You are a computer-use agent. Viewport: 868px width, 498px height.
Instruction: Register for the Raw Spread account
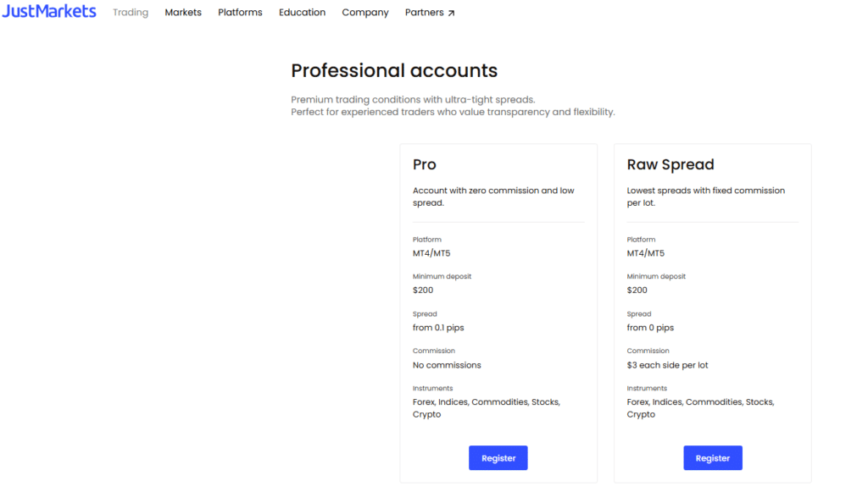pos(712,457)
